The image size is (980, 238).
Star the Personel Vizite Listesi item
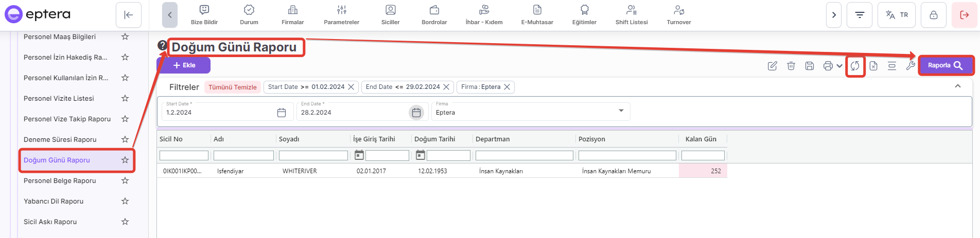coord(125,98)
